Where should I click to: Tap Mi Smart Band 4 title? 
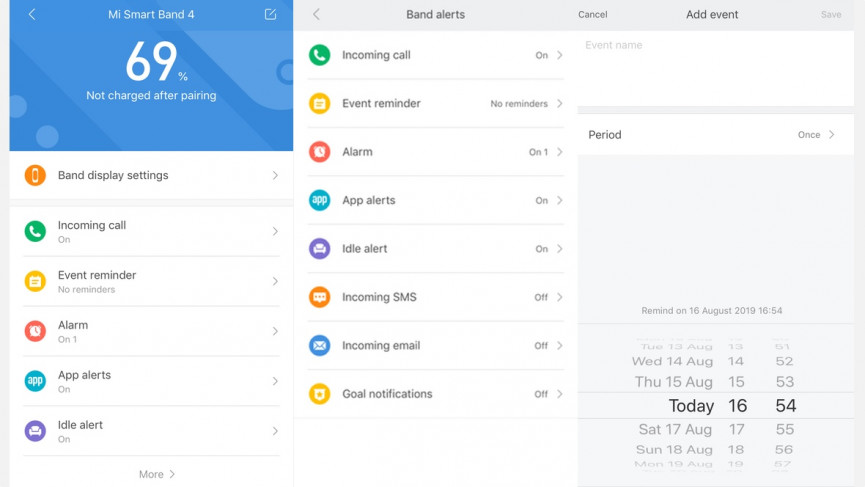(151, 14)
